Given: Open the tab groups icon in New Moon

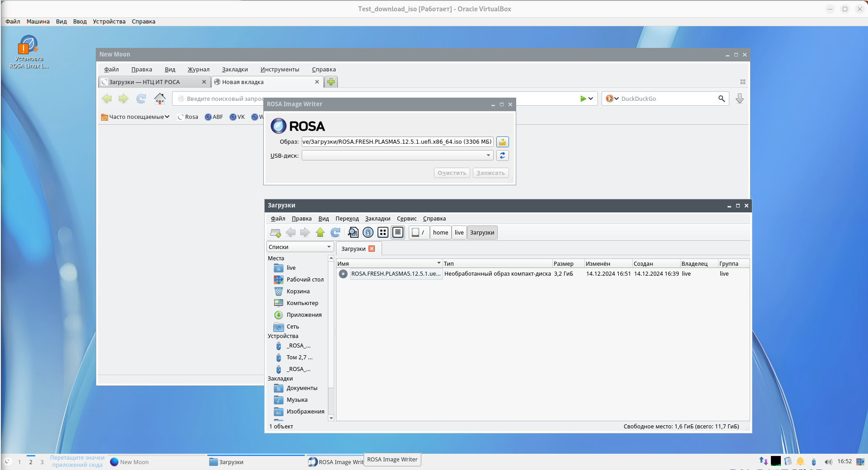Looking at the screenshot, I should (742, 82).
